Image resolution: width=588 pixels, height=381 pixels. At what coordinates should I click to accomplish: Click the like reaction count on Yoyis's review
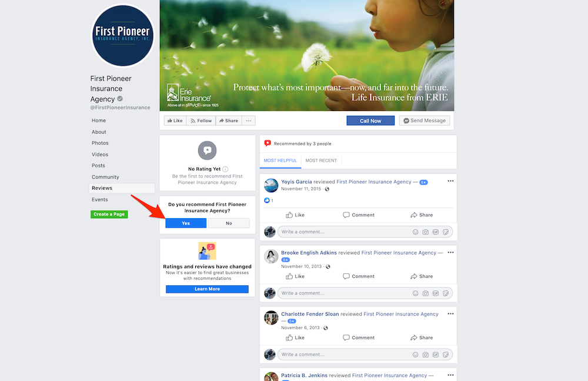(x=269, y=200)
